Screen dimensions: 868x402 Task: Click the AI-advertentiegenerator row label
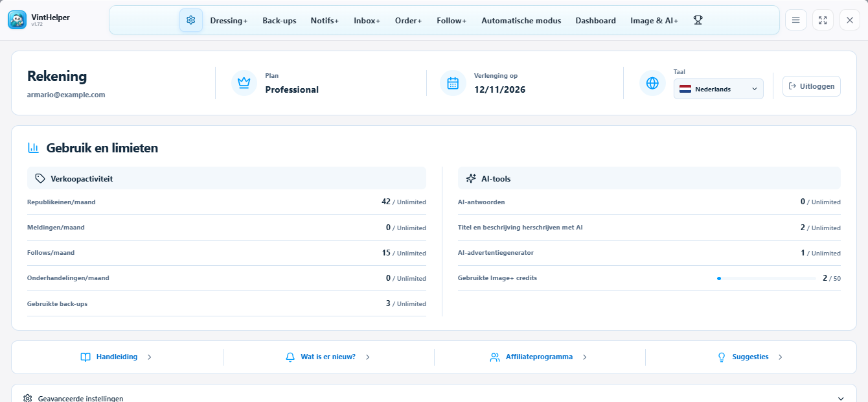496,253
